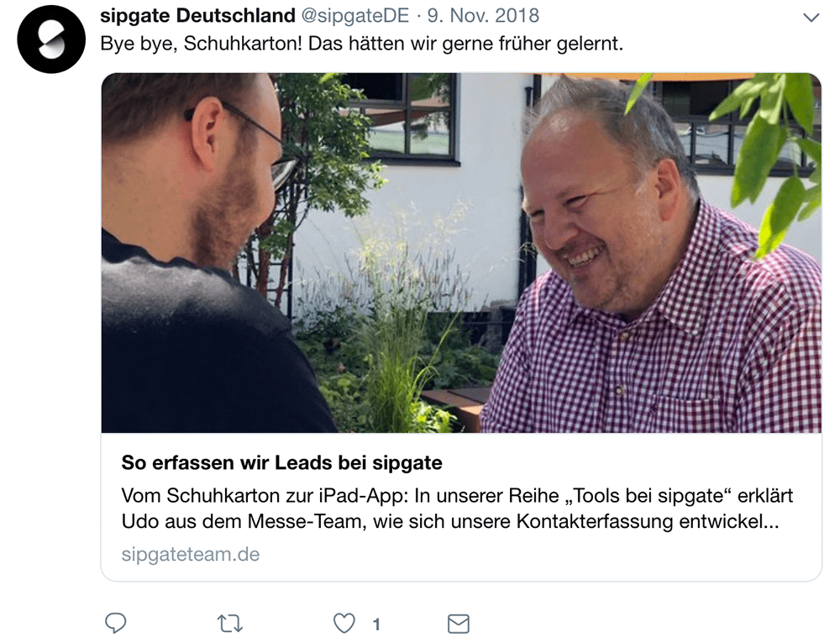Retweet this sipgate post
Viewport: 840px width, 638px height.
230,624
